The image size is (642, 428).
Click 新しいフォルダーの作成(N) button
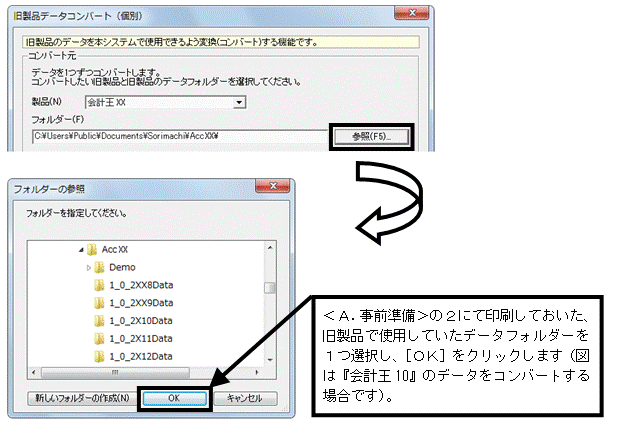pos(82,398)
